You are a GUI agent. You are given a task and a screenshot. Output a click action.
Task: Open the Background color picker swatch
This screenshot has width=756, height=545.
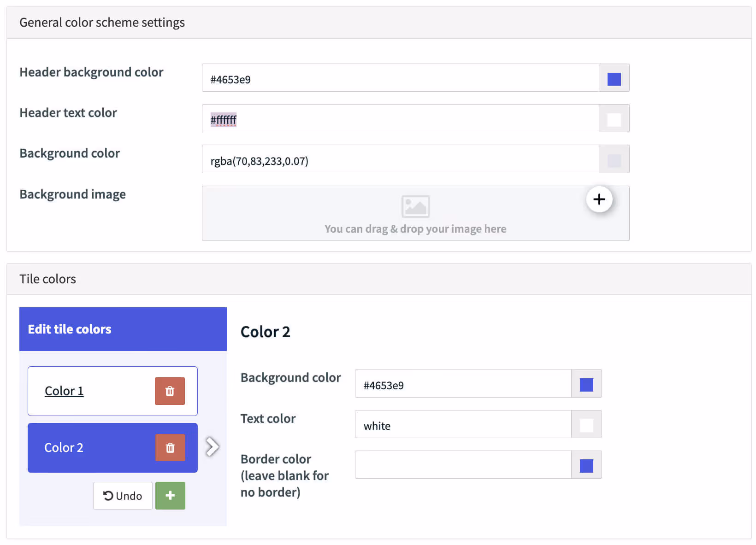614,159
